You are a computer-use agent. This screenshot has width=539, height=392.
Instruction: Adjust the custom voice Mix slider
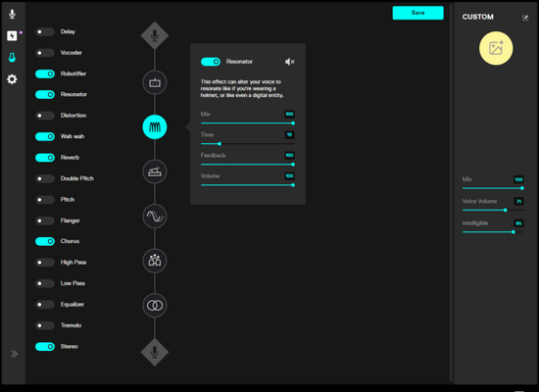[493, 188]
